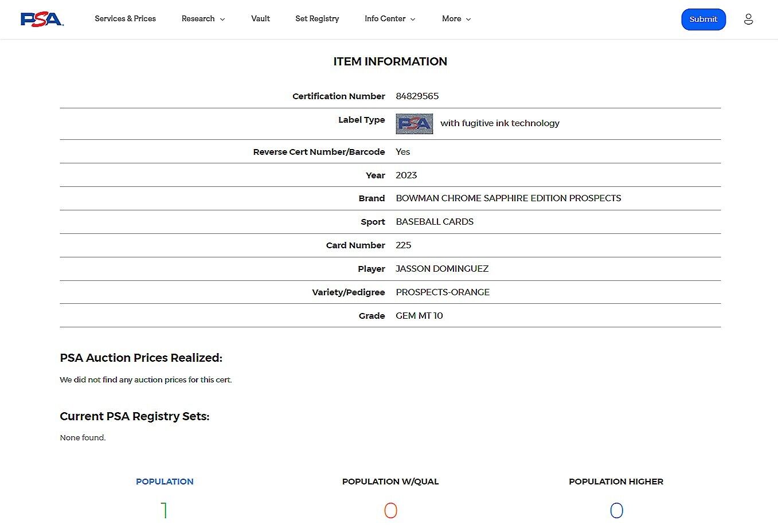
Task: Click the PSA logo in the header
Action: (42, 19)
